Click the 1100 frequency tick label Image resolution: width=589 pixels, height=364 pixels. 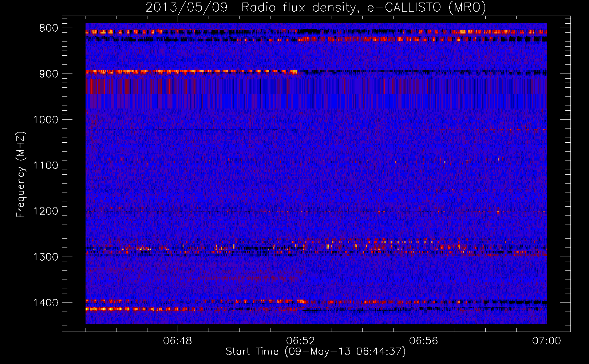[x=46, y=166]
